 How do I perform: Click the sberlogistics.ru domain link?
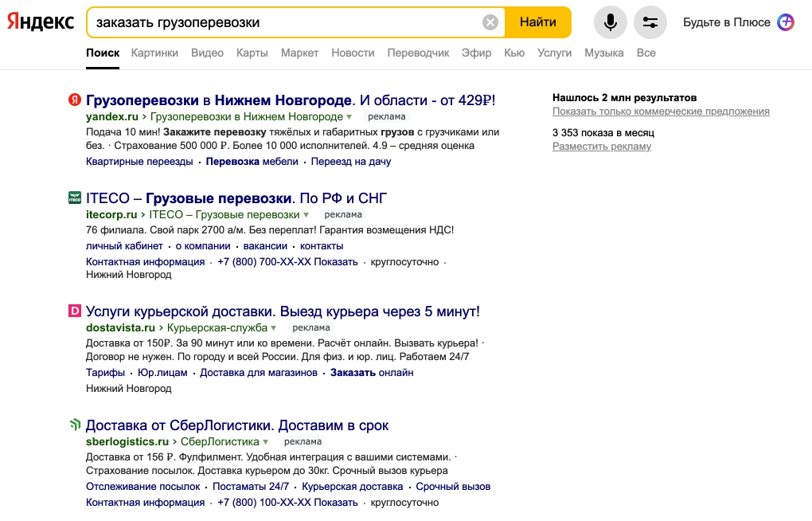127,441
